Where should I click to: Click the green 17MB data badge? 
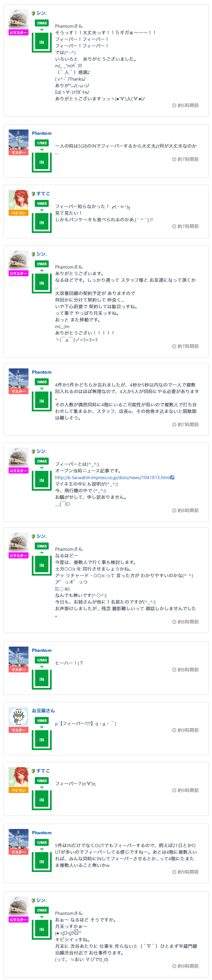pos(41,143)
